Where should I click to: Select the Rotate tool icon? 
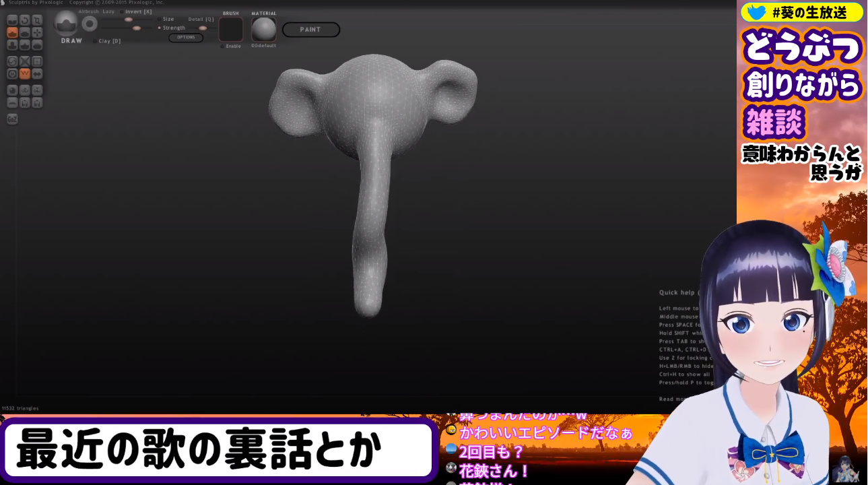click(x=24, y=20)
